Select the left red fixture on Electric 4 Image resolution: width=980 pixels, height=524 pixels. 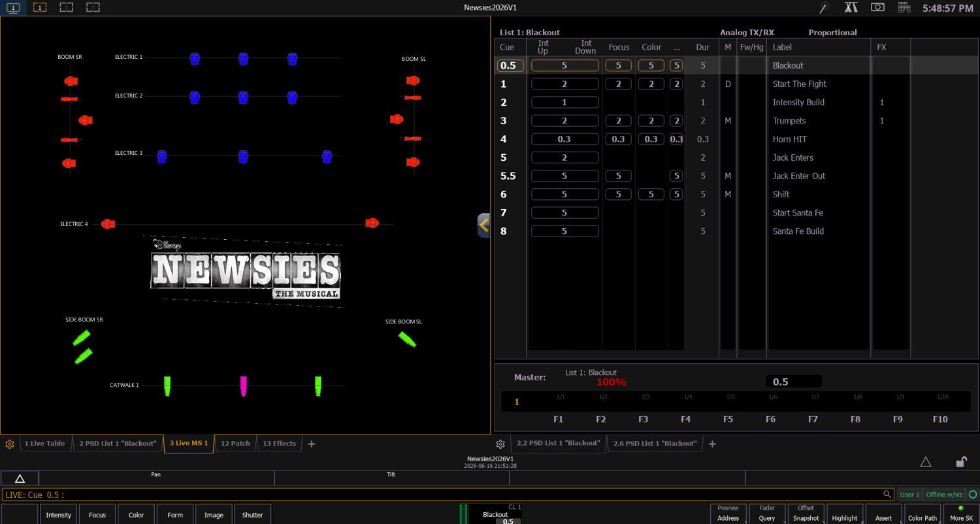click(x=108, y=224)
